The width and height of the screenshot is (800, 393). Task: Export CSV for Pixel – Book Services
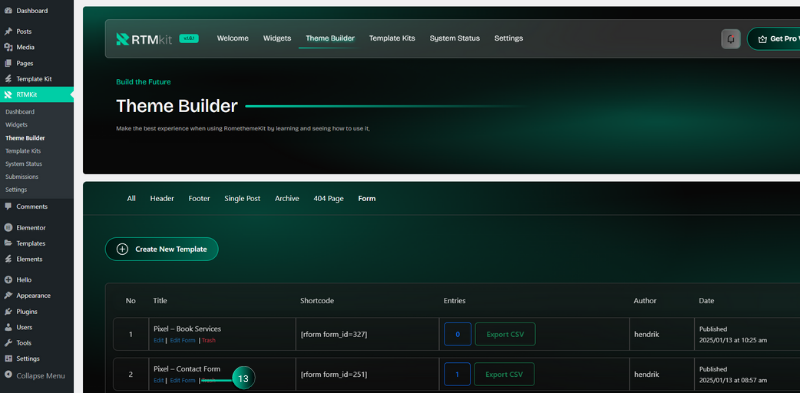click(x=505, y=334)
